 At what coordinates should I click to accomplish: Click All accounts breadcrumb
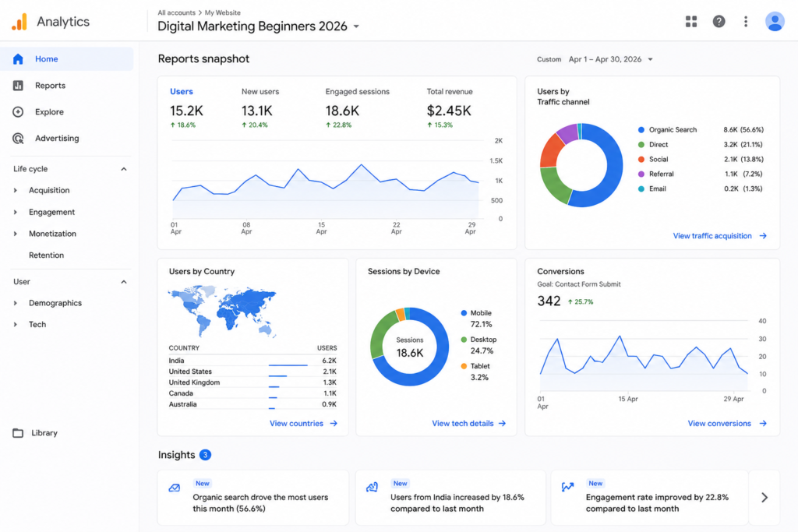click(176, 12)
